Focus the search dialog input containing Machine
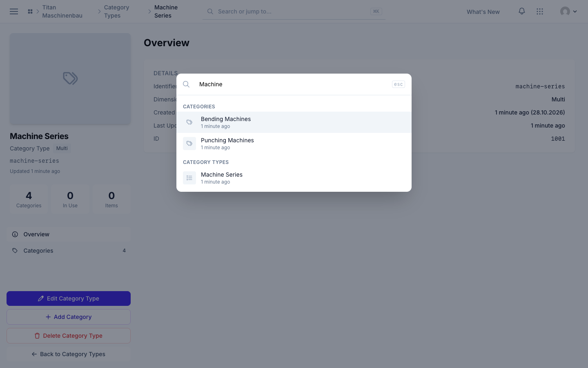The width and height of the screenshot is (588, 368). pos(292,84)
